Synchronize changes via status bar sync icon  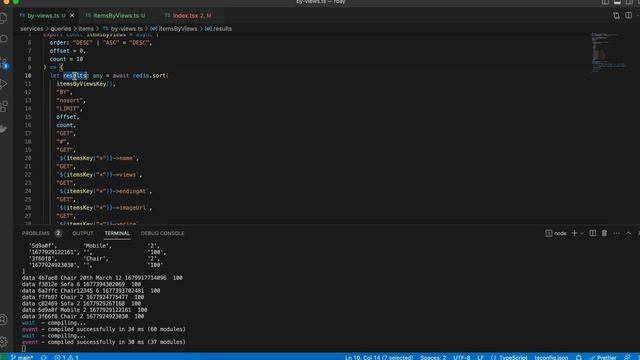(44, 357)
